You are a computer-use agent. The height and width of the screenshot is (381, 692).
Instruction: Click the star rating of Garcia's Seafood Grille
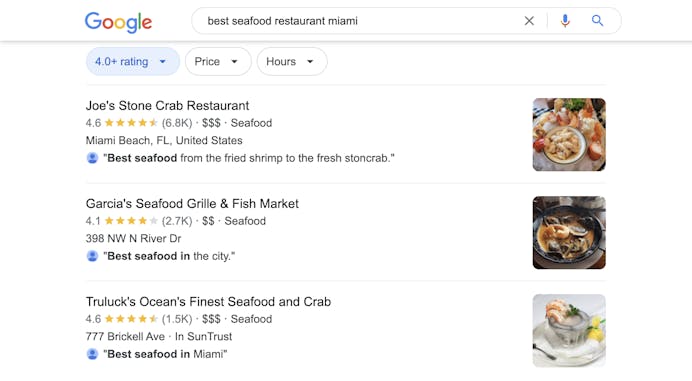pyautogui.click(x=131, y=221)
